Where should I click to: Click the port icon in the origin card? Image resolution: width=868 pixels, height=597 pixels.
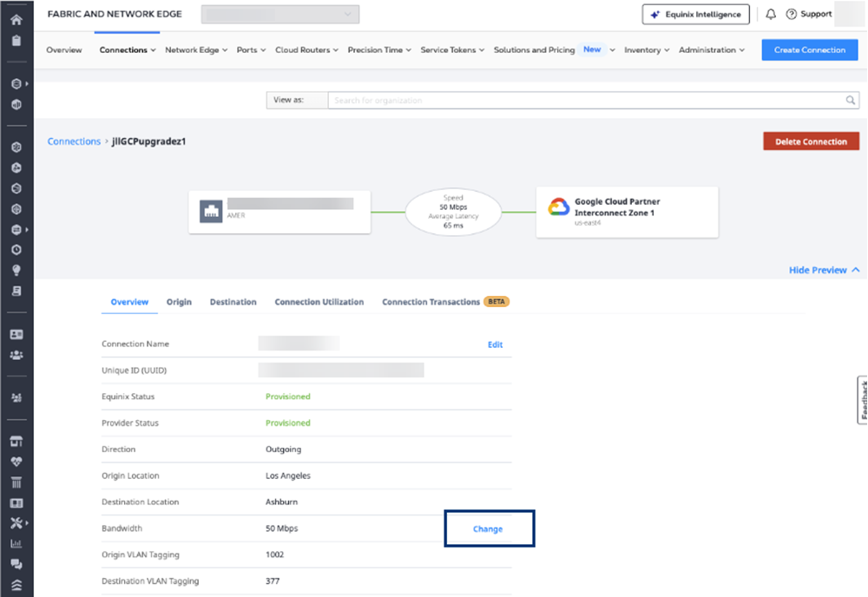coord(211,212)
